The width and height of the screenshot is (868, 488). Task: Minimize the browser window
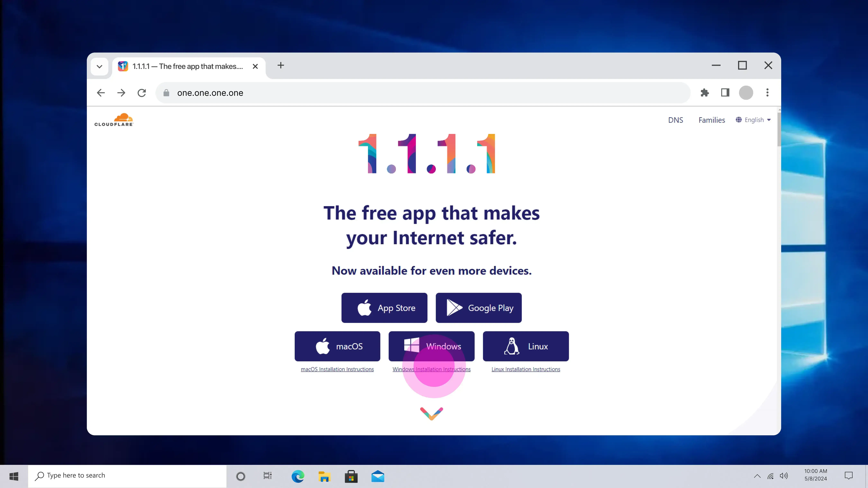pyautogui.click(x=716, y=65)
